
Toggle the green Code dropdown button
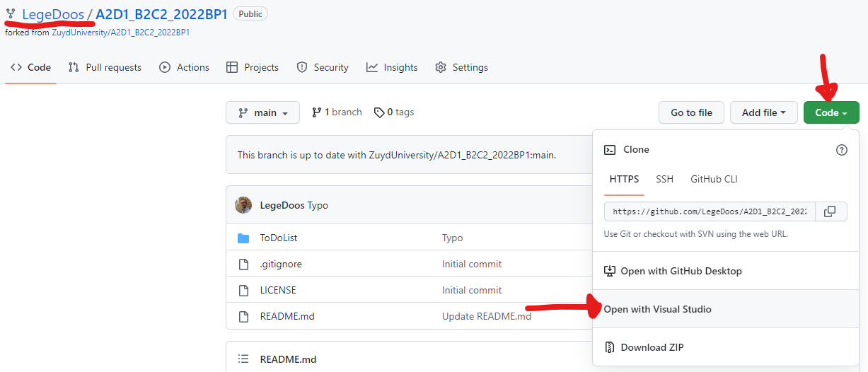(x=831, y=112)
